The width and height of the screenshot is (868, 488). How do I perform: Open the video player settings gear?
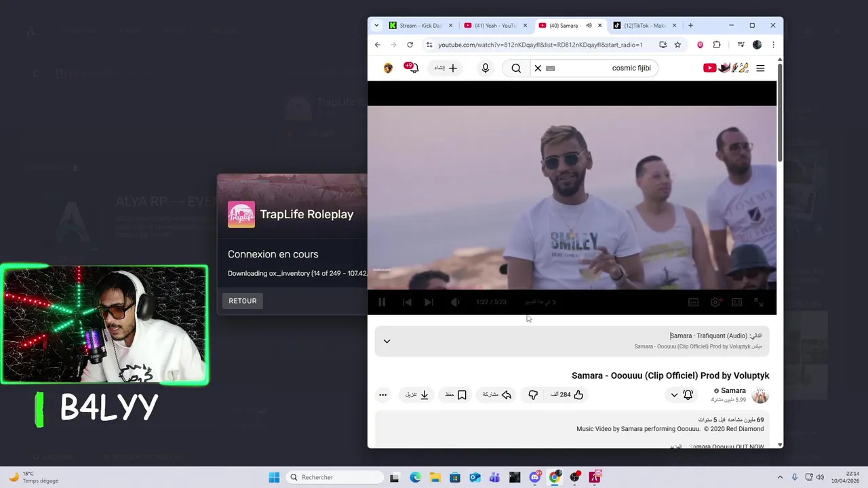pyautogui.click(x=715, y=302)
